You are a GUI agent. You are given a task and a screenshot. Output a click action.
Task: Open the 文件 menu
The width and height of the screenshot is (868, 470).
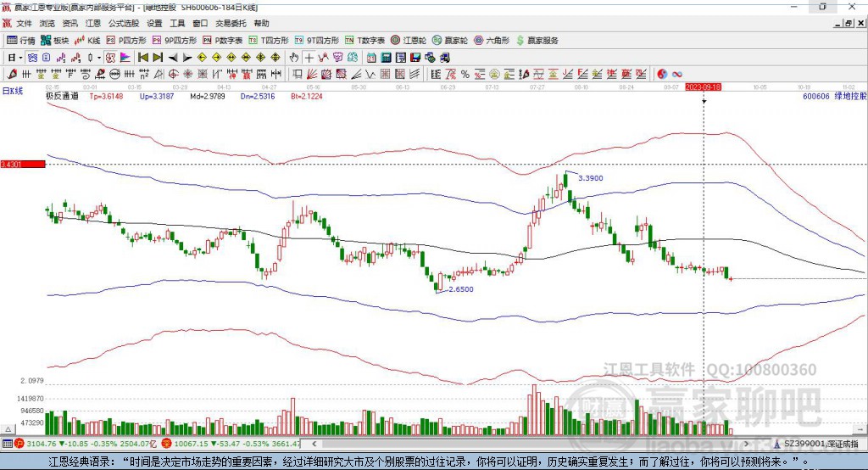(24, 23)
